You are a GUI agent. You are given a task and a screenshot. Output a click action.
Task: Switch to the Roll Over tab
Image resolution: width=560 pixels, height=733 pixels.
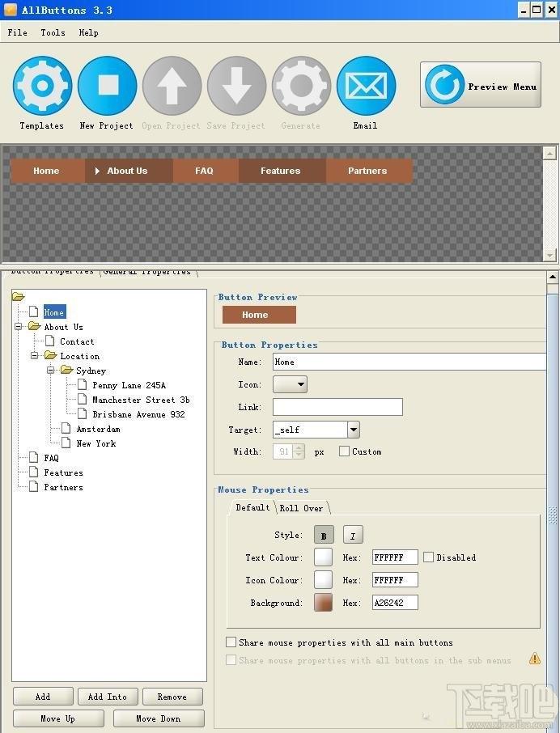[x=302, y=508]
